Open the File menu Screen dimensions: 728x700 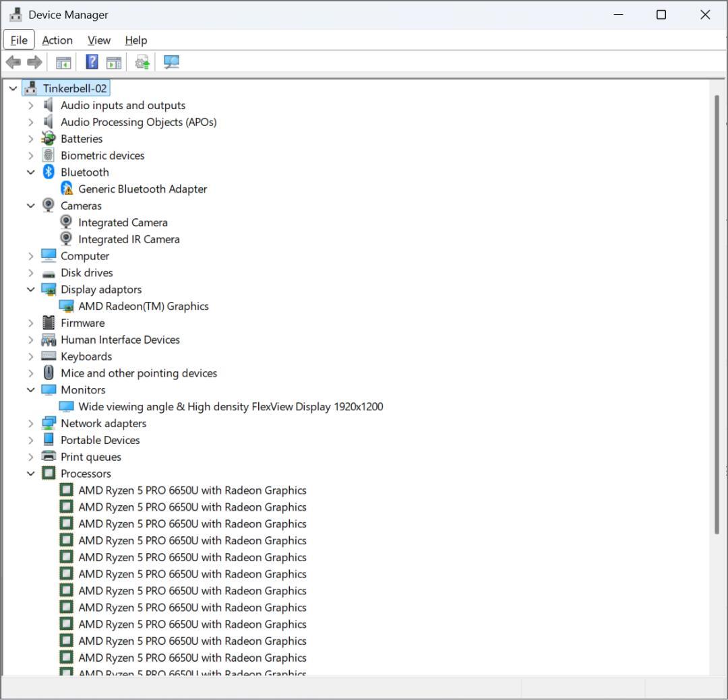19,40
